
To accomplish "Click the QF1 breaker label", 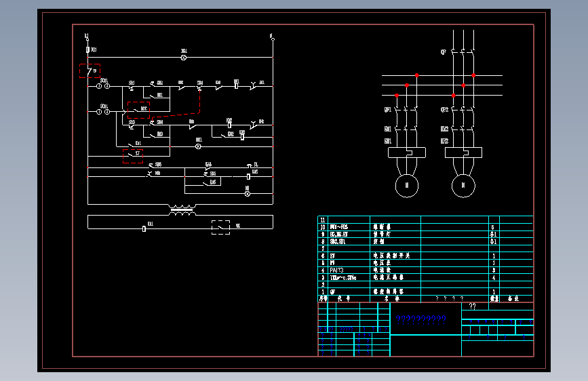I will click(388, 110).
